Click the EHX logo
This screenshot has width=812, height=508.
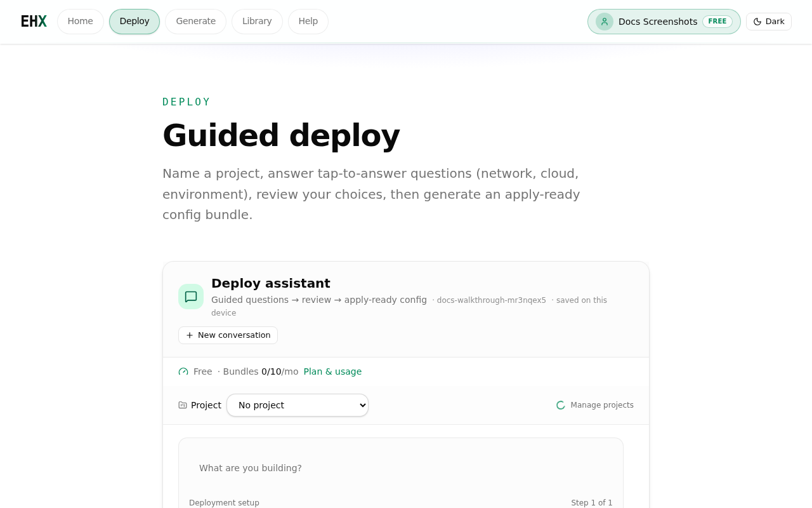tap(34, 22)
